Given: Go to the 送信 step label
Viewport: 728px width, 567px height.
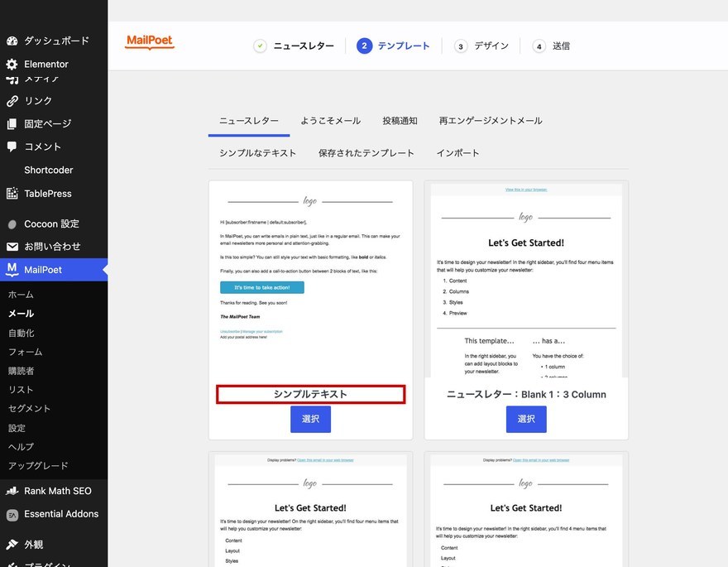Looking at the screenshot, I should click(x=562, y=46).
